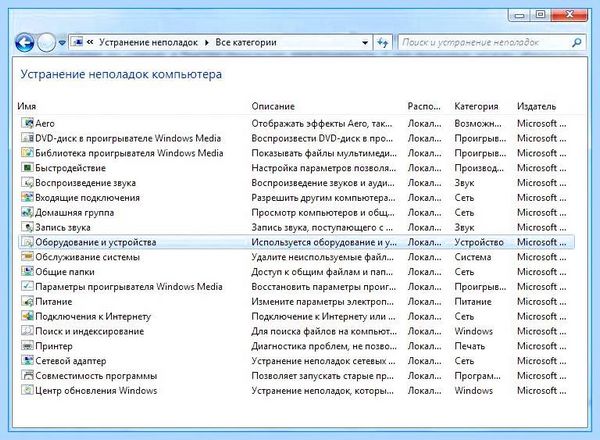Open Воспроизведение звука troubleshooter
This screenshot has width=600, height=440.
[85, 183]
